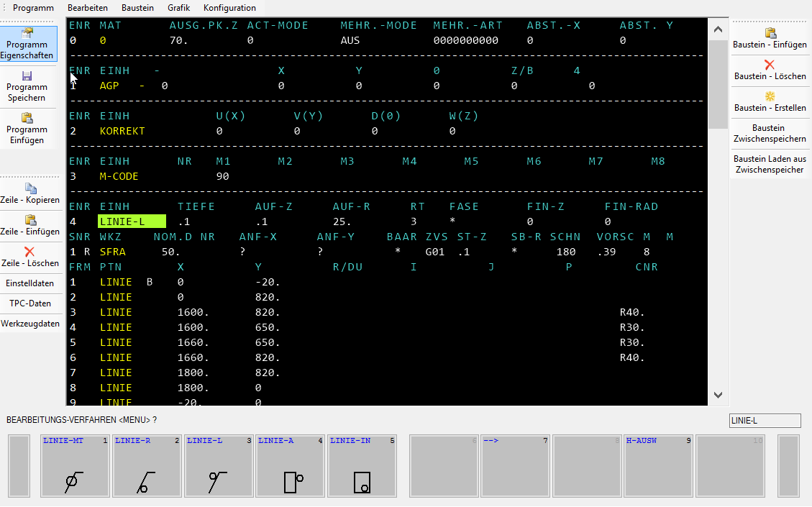The image size is (812, 507).
Task: Click the scrollbar up arrow
Action: click(718, 29)
